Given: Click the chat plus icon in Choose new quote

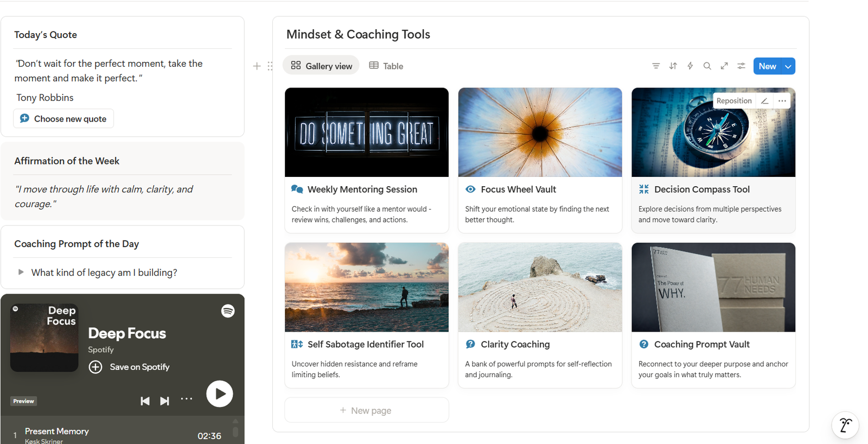Looking at the screenshot, I should [24, 118].
